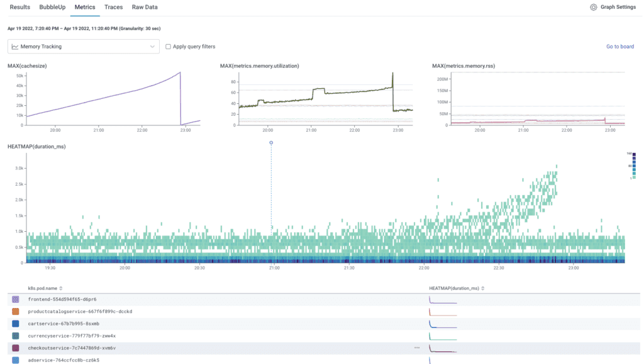Click the line-chart icon in the Memory Tracking selector
This screenshot has height=364, width=644.
14,46
